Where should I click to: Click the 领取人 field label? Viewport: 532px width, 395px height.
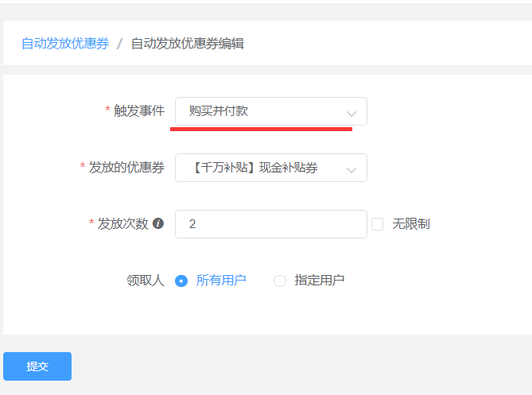(146, 281)
